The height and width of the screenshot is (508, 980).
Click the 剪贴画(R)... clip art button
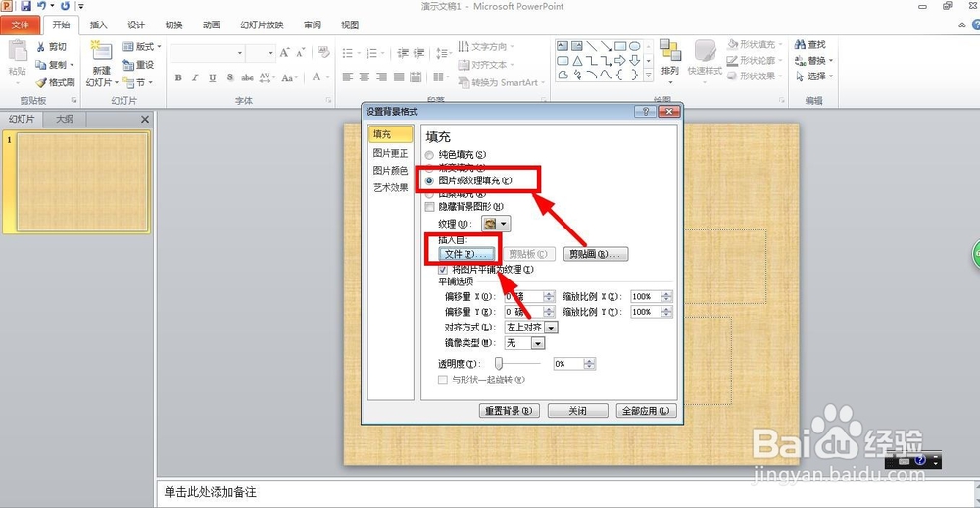[596, 255]
